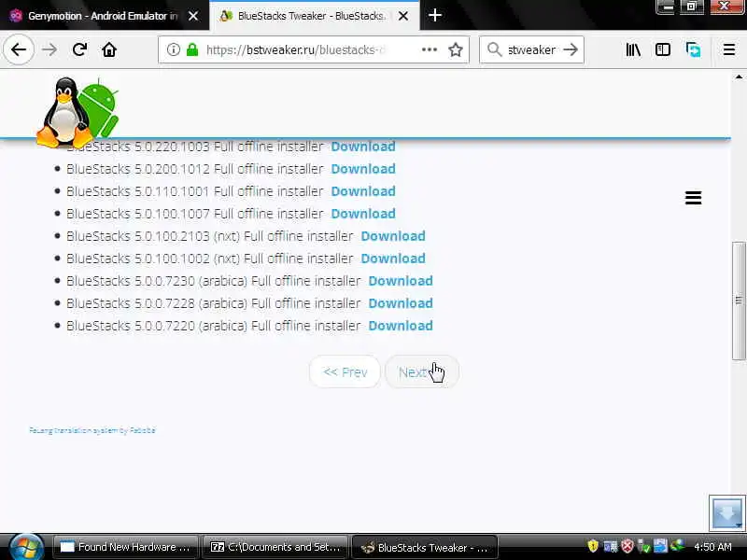Select the BlueStacks Tweaker tab
Viewport: 747px width, 560px height.
click(305, 16)
